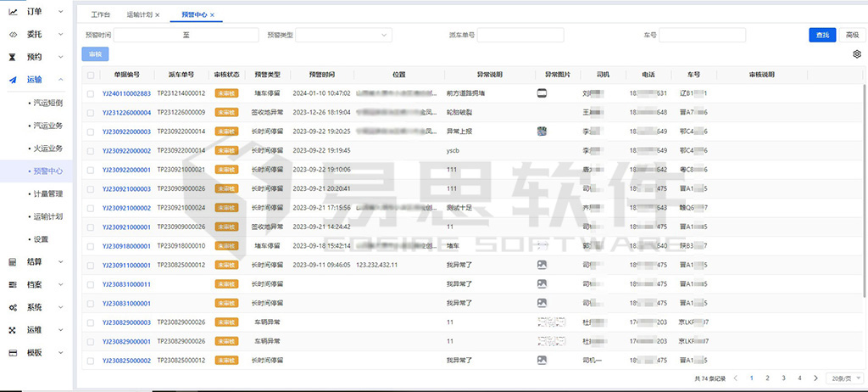Select the checkbox for row YJ230918000001
The height and width of the screenshot is (392, 868).
point(91,246)
